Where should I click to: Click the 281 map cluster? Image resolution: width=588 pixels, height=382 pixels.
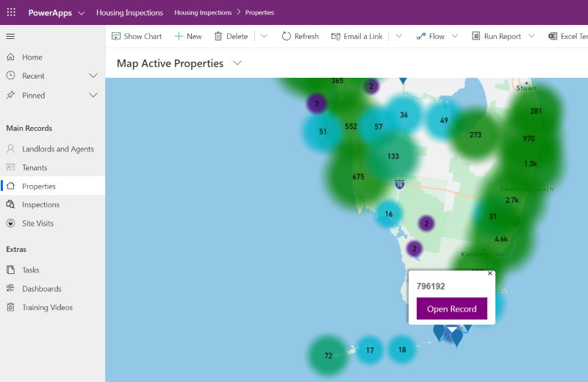pyautogui.click(x=536, y=111)
